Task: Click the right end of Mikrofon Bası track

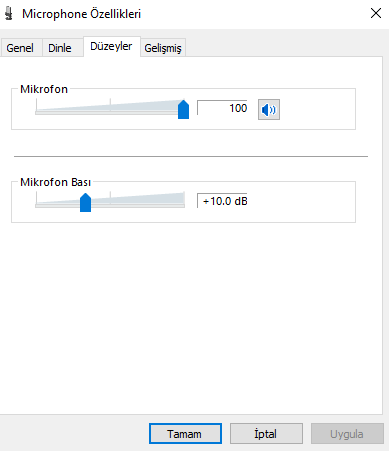Action: [183, 206]
